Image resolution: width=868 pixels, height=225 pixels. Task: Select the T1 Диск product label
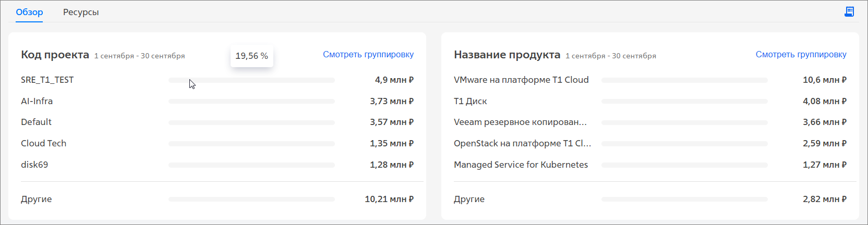tap(470, 101)
